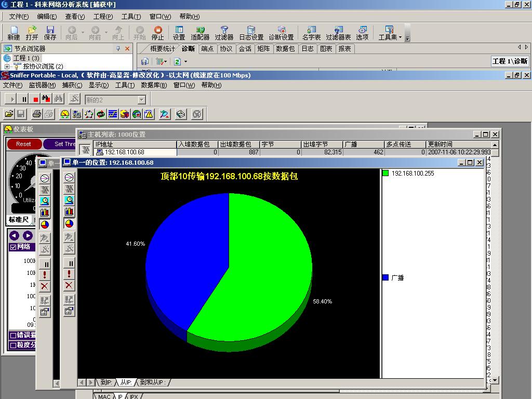
Task: Select bar chart view in front window
Action: pyautogui.click(x=69, y=212)
